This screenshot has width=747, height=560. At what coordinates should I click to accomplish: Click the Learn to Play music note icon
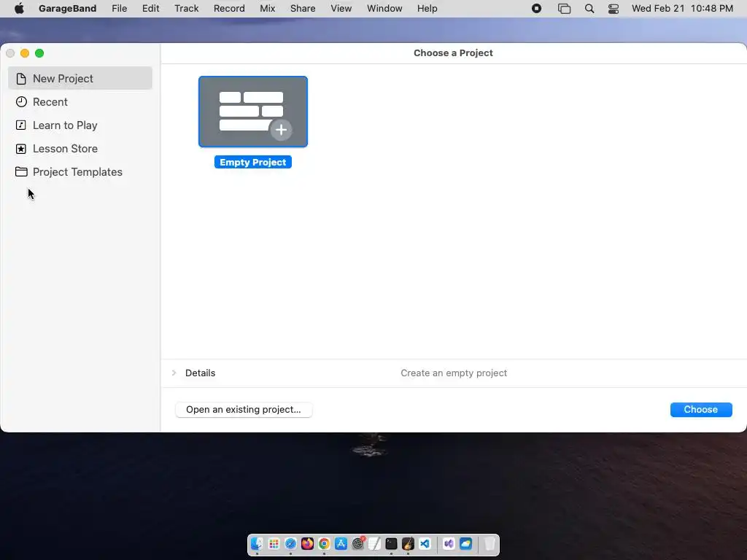(21, 125)
